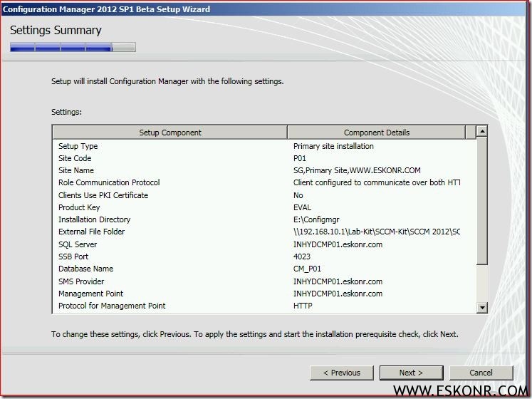Viewport: 532px width, 399px height.
Task: Click the database name value CM_P01
Action: [307, 269]
